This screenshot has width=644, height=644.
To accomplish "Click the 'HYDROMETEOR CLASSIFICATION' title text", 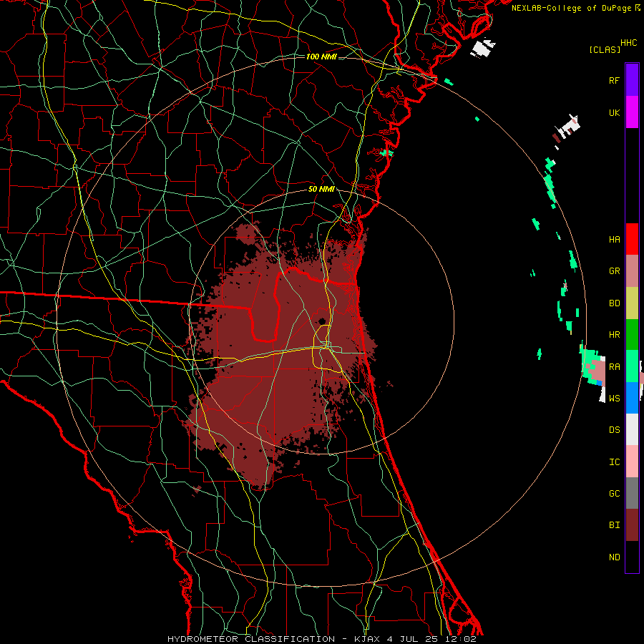I will coord(251,639).
